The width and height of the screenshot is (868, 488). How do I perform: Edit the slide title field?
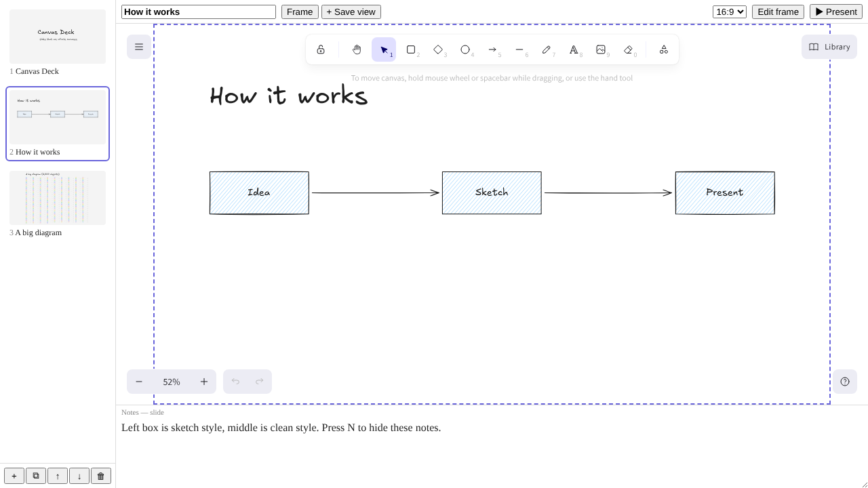click(199, 12)
